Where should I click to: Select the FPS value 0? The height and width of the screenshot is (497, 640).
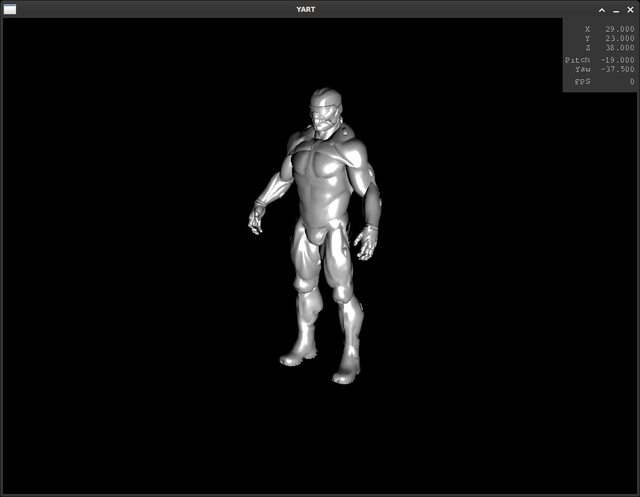(x=632, y=82)
